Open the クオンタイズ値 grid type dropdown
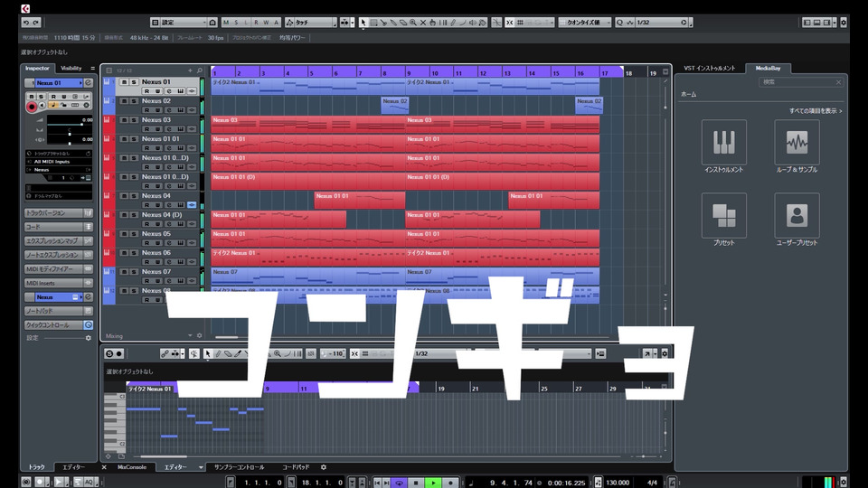Viewport: 868px width, 488px height. click(x=585, y=22)
